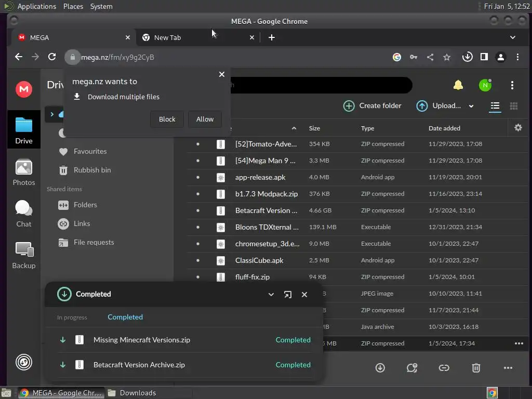
Task: Pop out the transfers panel
Action: 287,295
